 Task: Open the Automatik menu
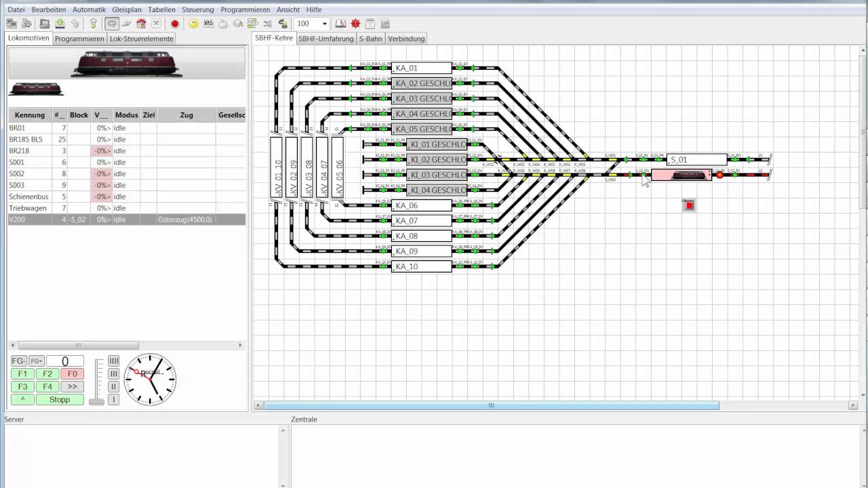[89, 9]
